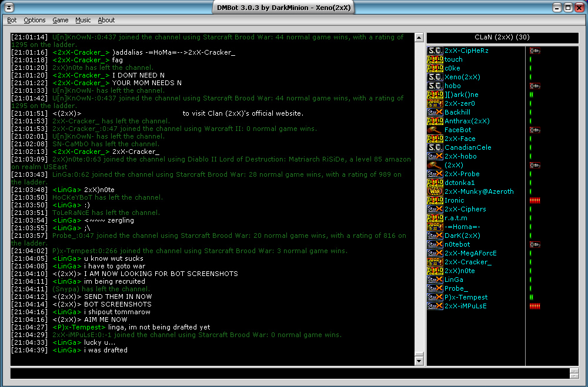The width and height of the screenshot is (588, 387).
Task: Select user 2xX-MegAForcE in channel list
Action: click(470, 253)
